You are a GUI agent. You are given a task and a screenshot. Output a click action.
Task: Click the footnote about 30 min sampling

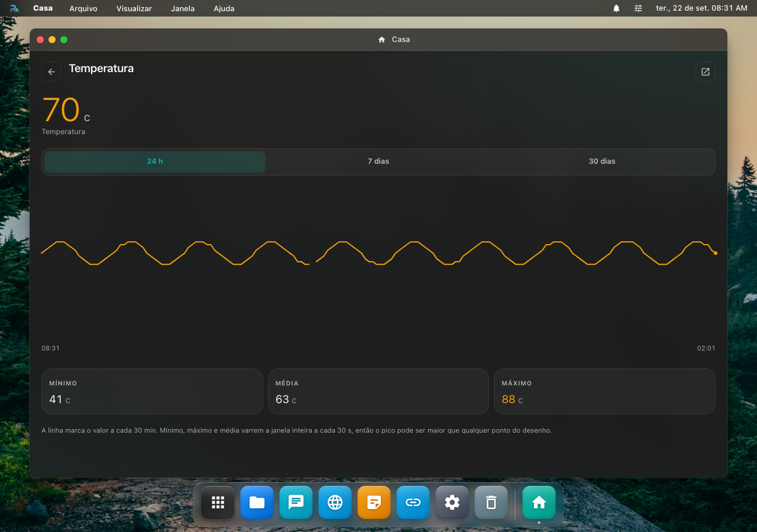(296, 430)
